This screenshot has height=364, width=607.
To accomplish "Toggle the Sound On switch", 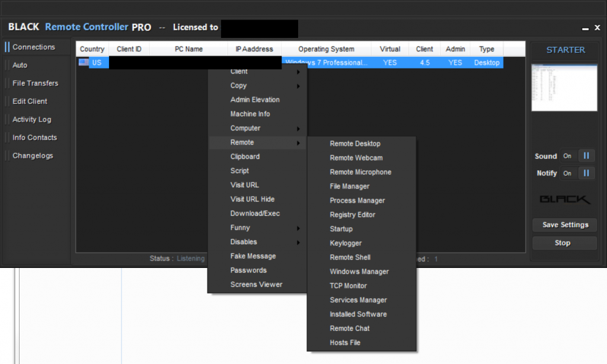I will coord(577,156).
